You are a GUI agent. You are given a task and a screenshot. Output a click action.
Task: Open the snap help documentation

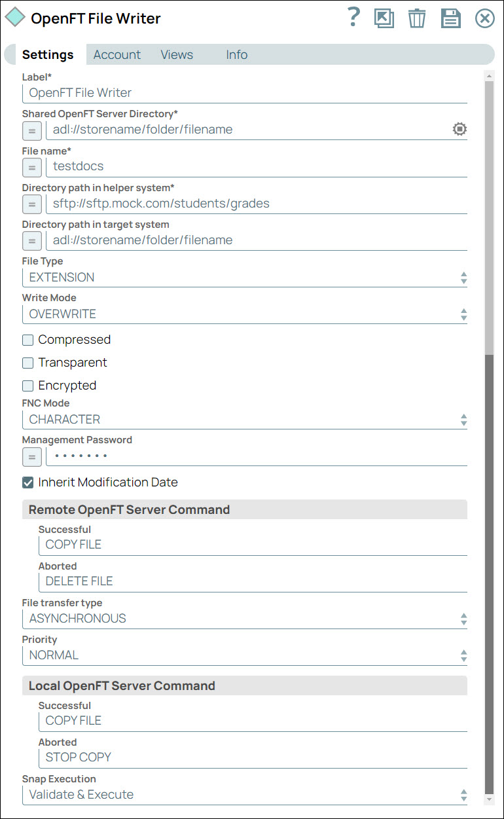click(353, 18)
